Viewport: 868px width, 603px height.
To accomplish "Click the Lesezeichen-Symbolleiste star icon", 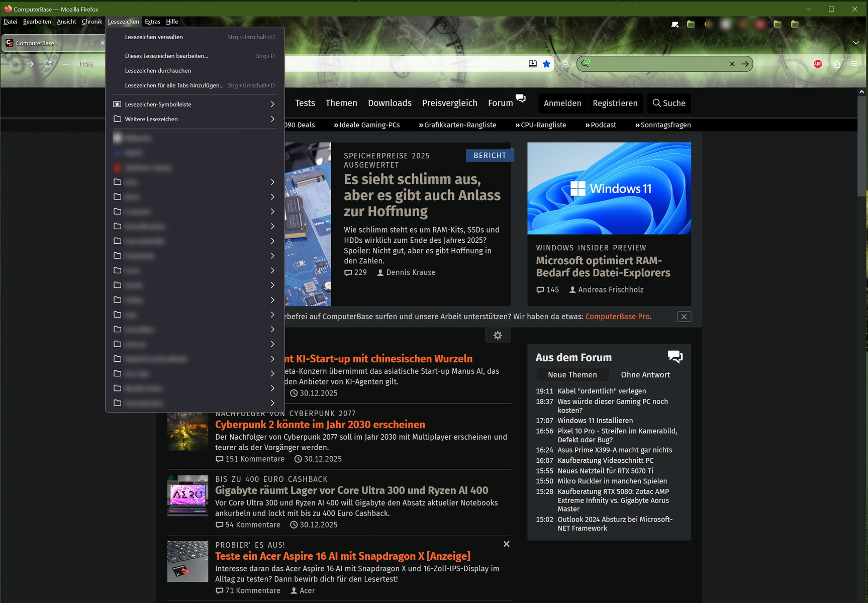I will (x=117, y=104).
